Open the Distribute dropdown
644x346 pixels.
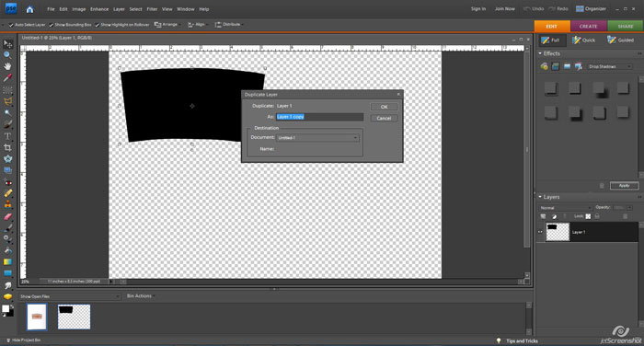click(x=229, y=25)
